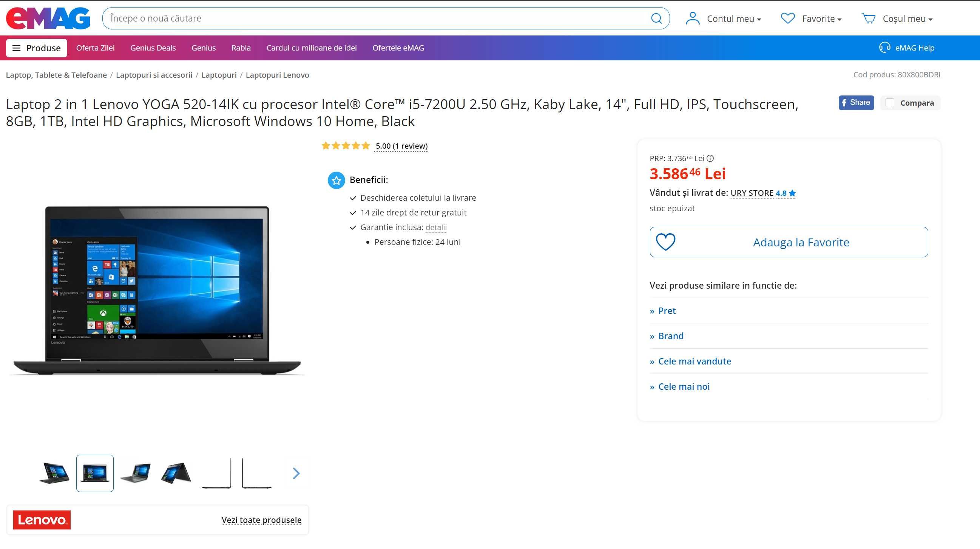This screenshot has height=549, width=980.
Task: Click the shopping cart icon
Action: (x=870, y=18)
